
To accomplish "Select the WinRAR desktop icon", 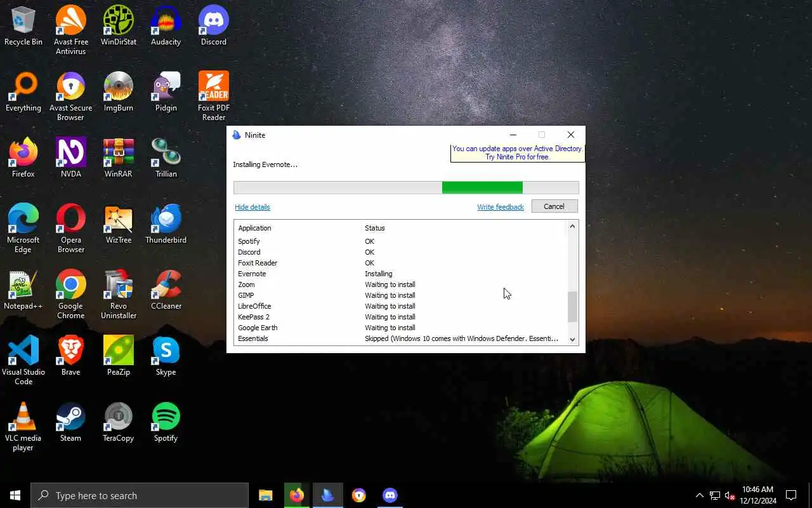I will click(x=119, y=158).
